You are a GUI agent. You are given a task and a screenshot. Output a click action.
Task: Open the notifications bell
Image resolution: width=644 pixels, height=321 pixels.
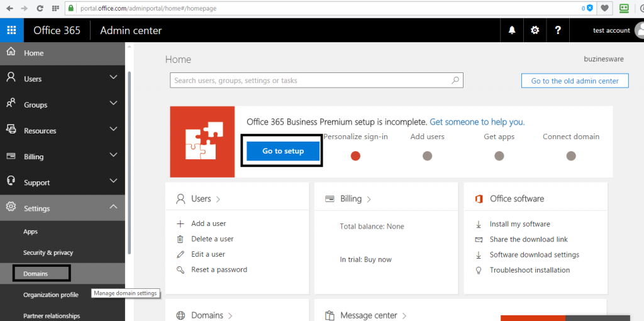pos(512,30)
